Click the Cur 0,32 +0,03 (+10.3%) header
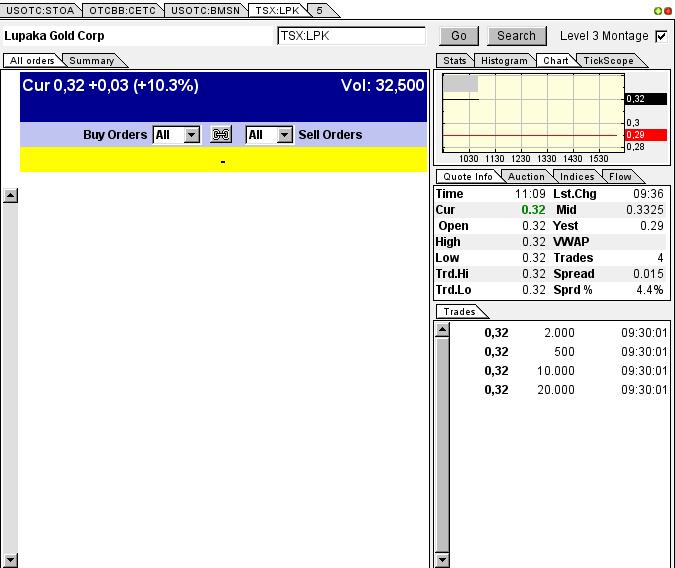The width and height of the screenshot is (675, 568). 110,85
